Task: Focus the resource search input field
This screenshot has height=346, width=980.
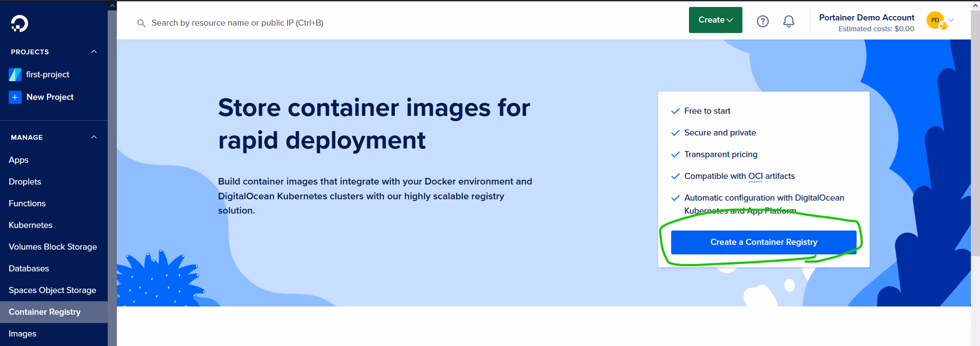Action: click(237, 23)
